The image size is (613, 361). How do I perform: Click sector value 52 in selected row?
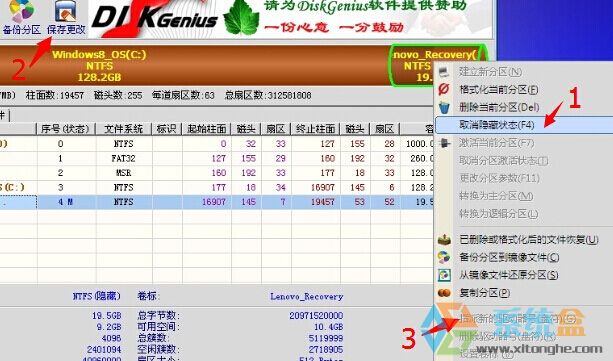[x=389, y=202]
